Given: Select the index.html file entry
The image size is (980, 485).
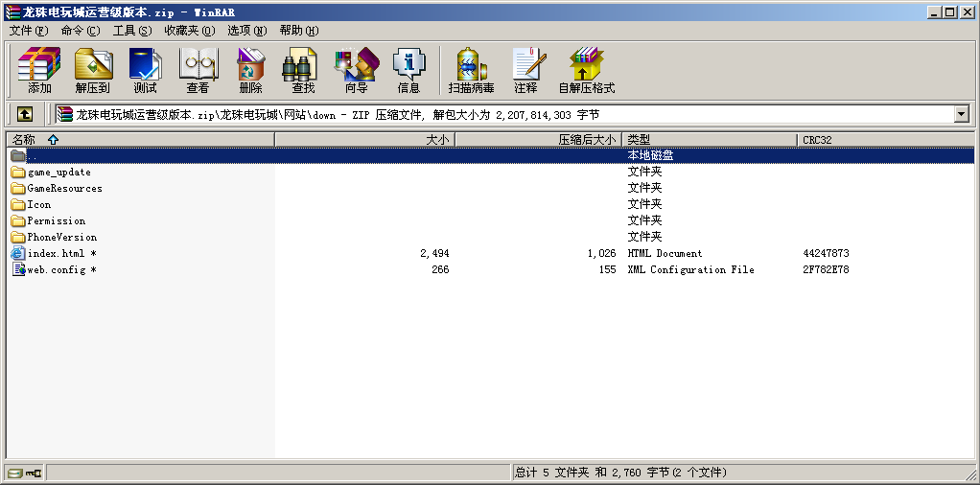Looking at the screenshot, I should (x=56, y=254).
